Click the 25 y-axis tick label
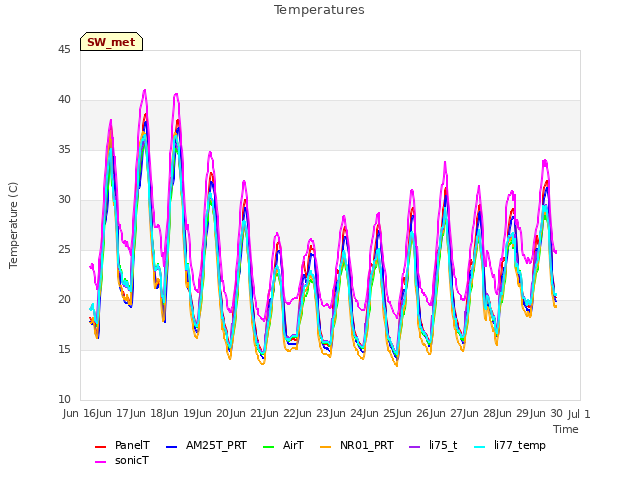 (64, 249)
